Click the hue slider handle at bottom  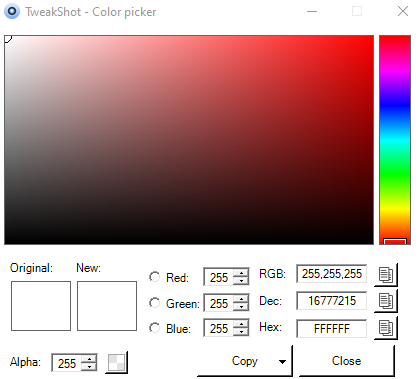tap(395, 241)
